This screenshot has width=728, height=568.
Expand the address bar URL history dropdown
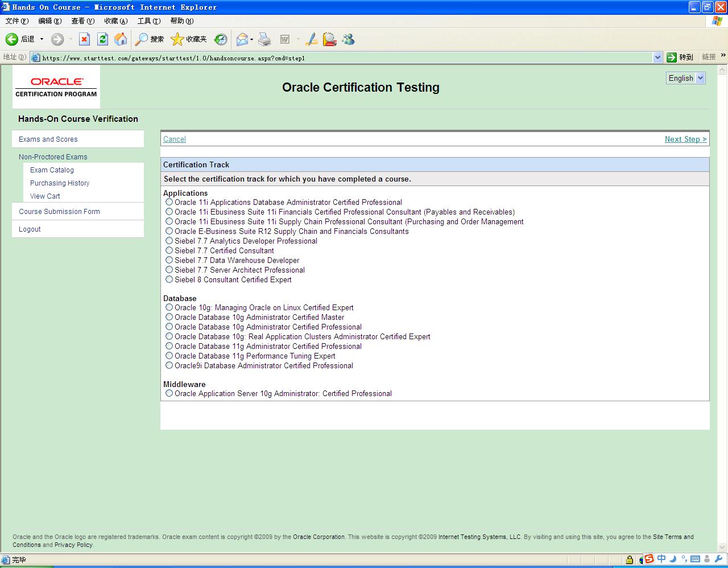pyautogui.click(x=657, y=57)
